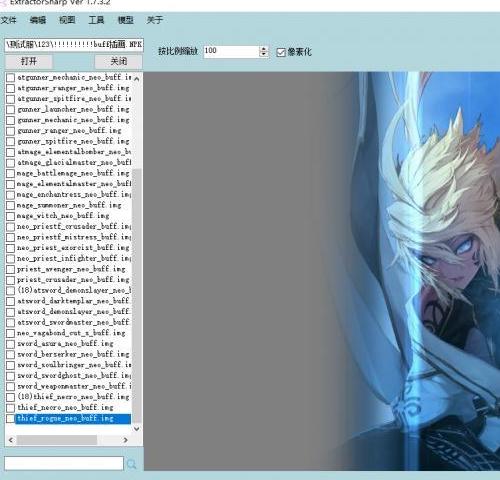Screen dimensions: 500x480
Task: Check the priest_avenger_neo_buff checkbox
Action: (11, 269)
